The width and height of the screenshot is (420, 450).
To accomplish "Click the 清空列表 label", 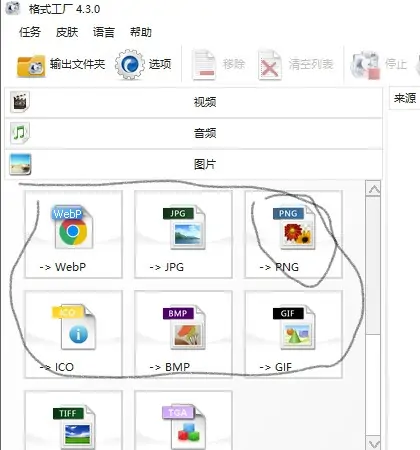I will pos(311,64).
